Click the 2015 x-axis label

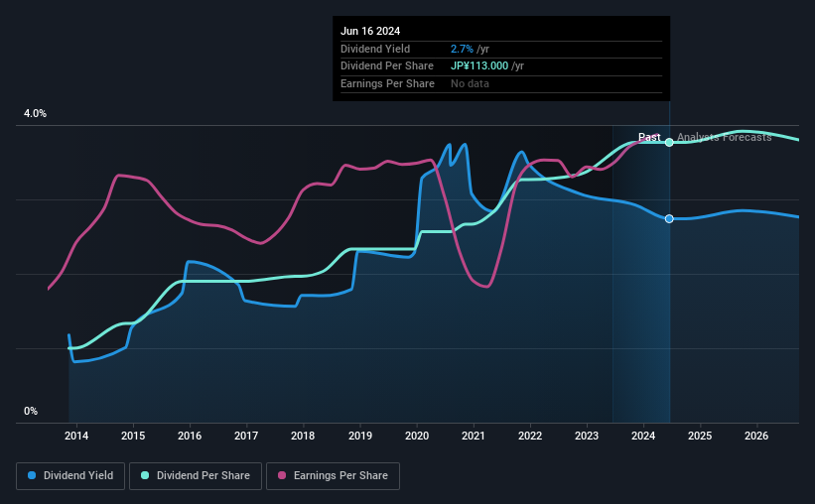133,436
